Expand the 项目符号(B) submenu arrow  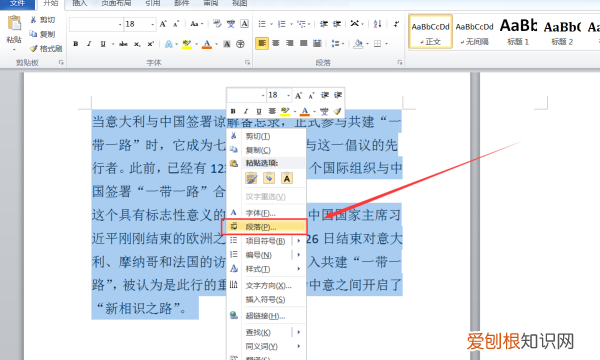pyautogui.click(x=299, y=241)
